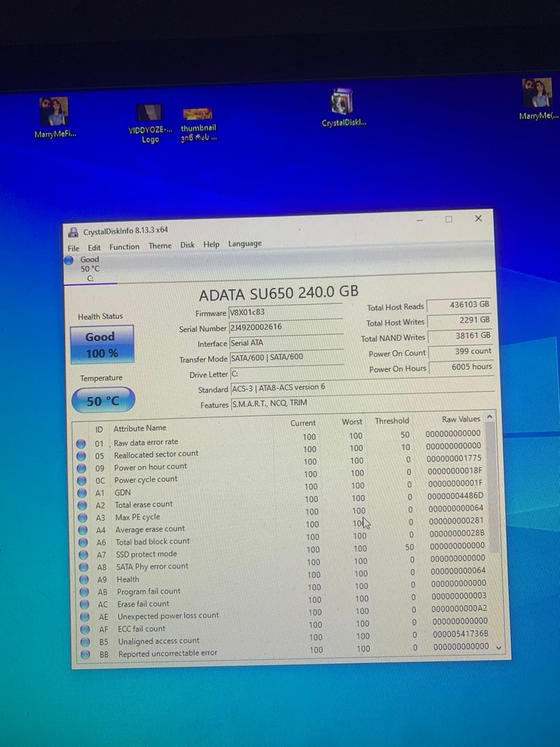
Task: Click the Worst column header
Action: tap(352, 422)
